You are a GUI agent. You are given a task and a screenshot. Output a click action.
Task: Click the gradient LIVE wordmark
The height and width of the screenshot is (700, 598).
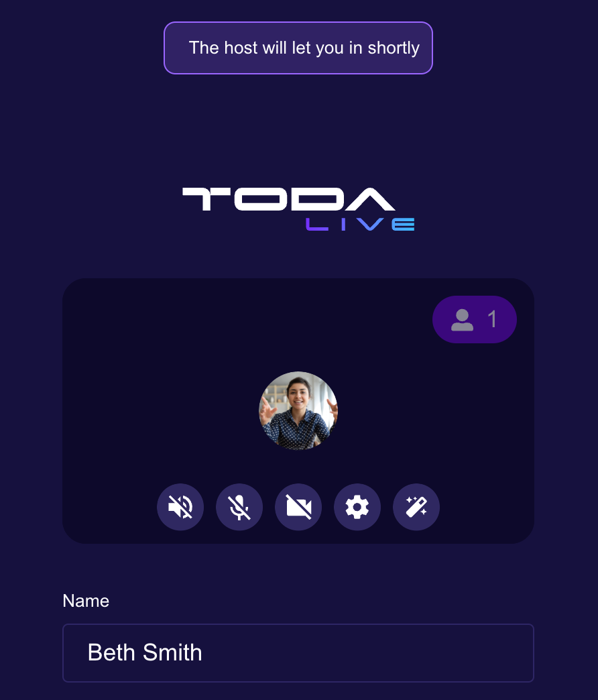pos(360,224)
